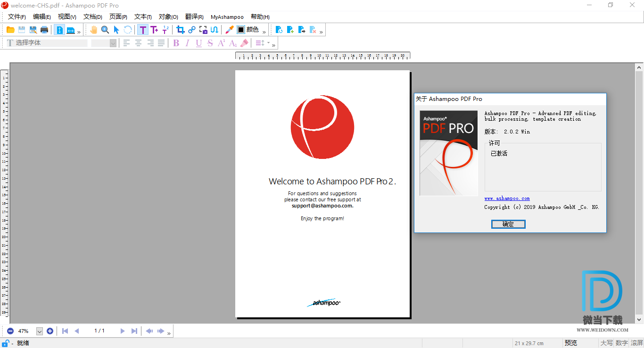Open the 文档(D) menu

tap(93, 17)
